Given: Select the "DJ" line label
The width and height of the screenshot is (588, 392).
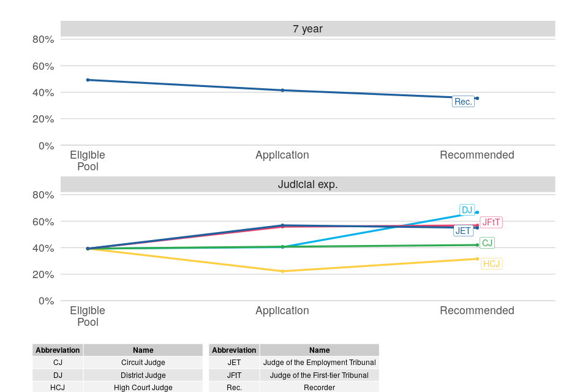Looking at the screenshot, I should [467, 210].
